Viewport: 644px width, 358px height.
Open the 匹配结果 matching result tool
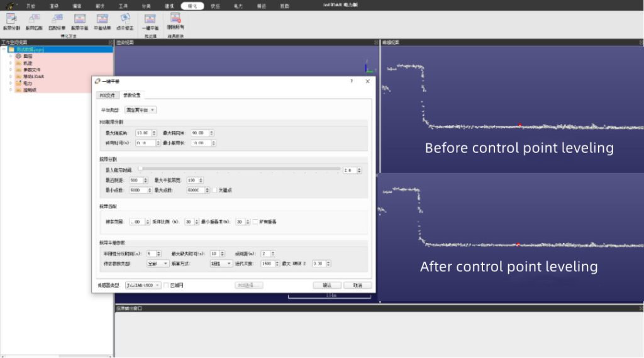(57, 21)
